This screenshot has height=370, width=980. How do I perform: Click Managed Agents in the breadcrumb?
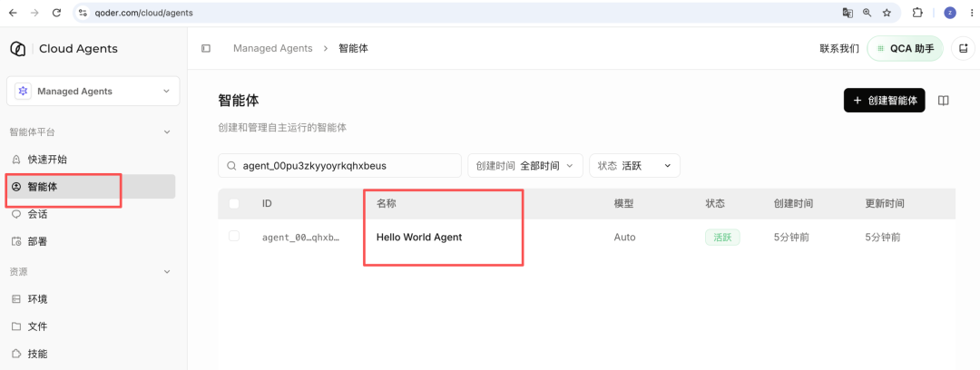coord(272,48)
